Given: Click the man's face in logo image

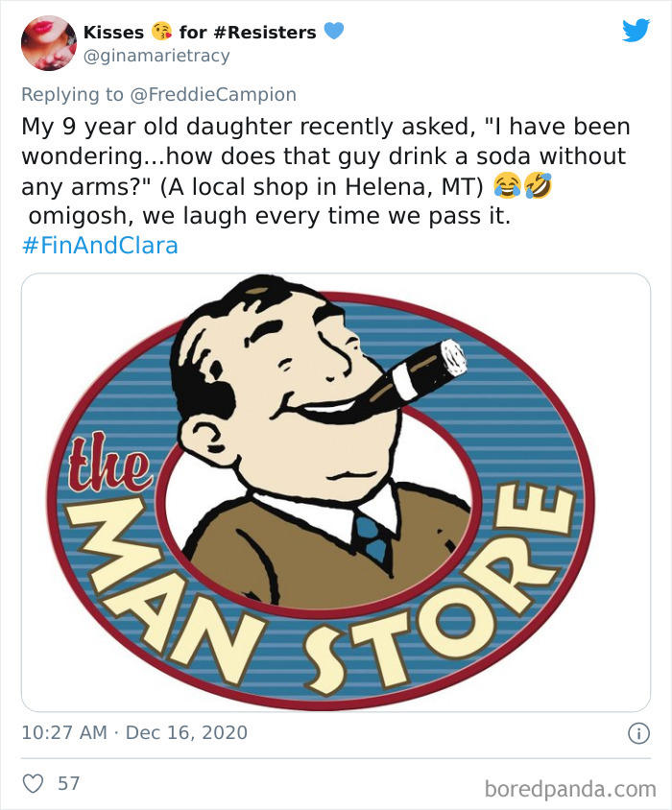Looking at the screenshot, I should click(x=288, y=384).
